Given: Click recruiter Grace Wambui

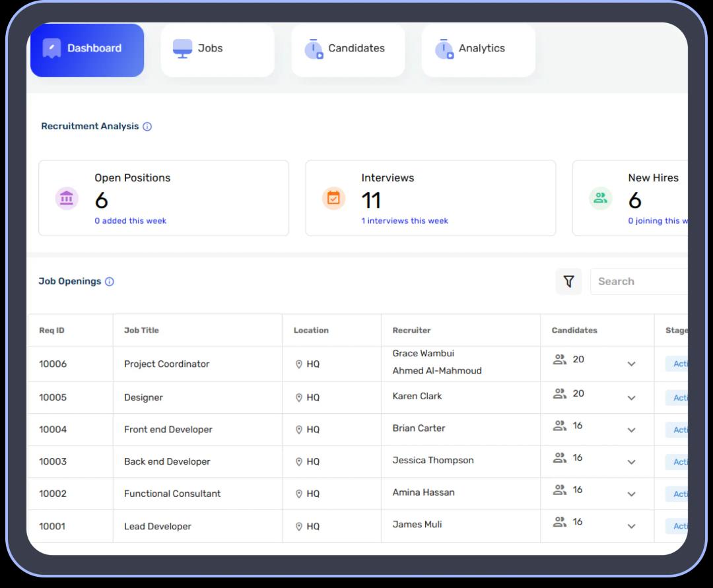Looking at the screenshot, I should coord(423,354).
